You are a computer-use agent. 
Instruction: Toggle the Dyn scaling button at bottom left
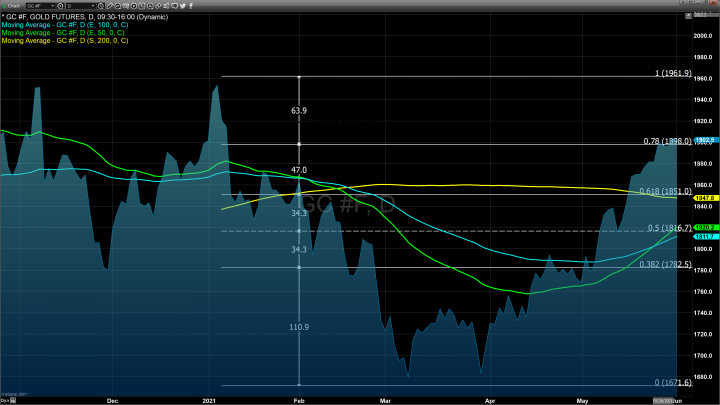coord(6,400)
